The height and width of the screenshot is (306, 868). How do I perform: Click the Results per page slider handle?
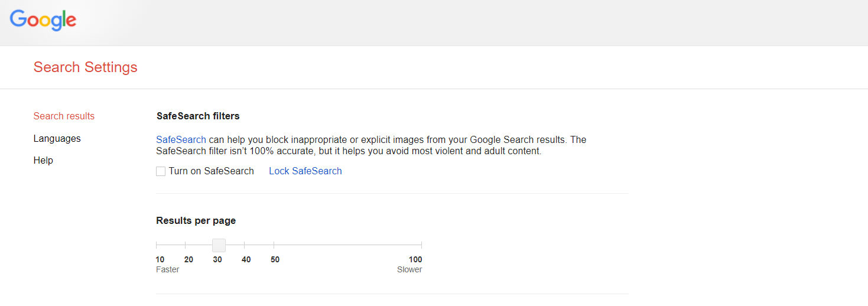pos(219,245)
